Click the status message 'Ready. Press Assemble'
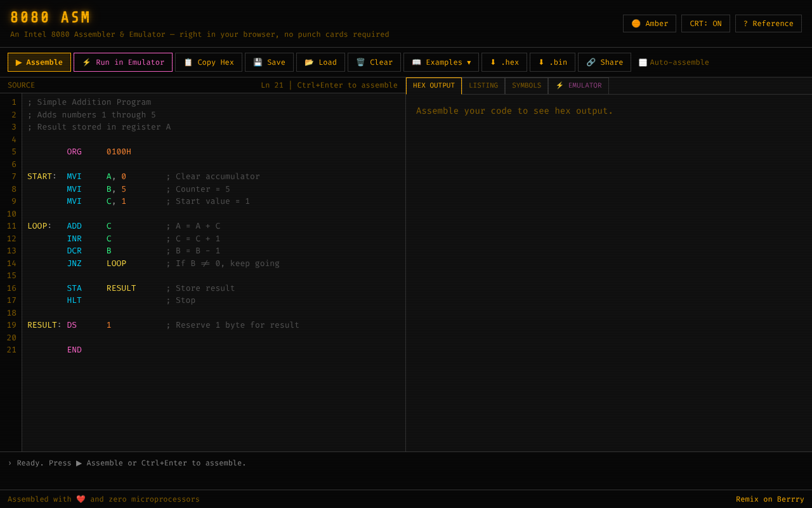This screenshot has height=508, width=812. point(127,463)
